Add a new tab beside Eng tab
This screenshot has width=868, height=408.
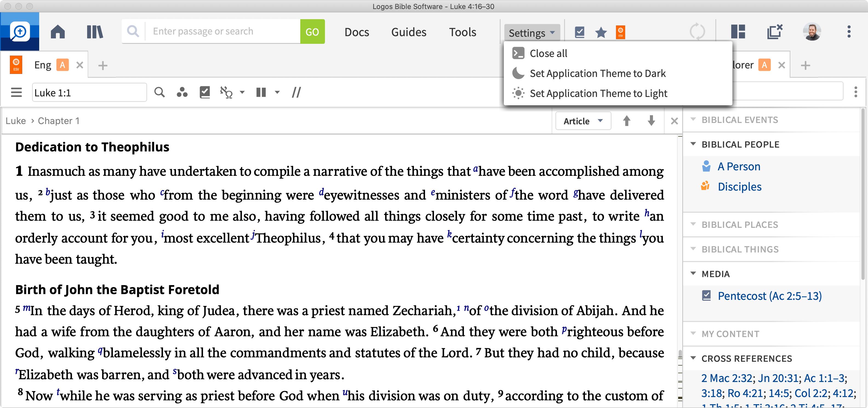(x=103, y=65)
